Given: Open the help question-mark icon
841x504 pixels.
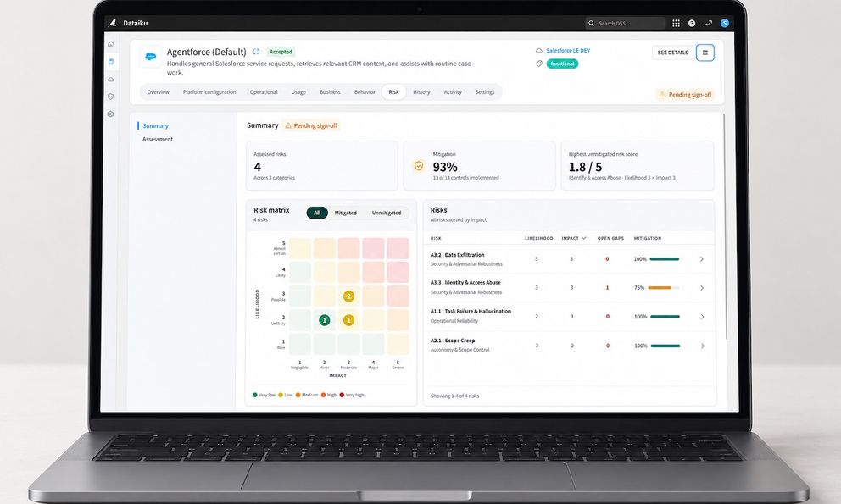Looking at the screenshot, I should [x=692, y=23].
